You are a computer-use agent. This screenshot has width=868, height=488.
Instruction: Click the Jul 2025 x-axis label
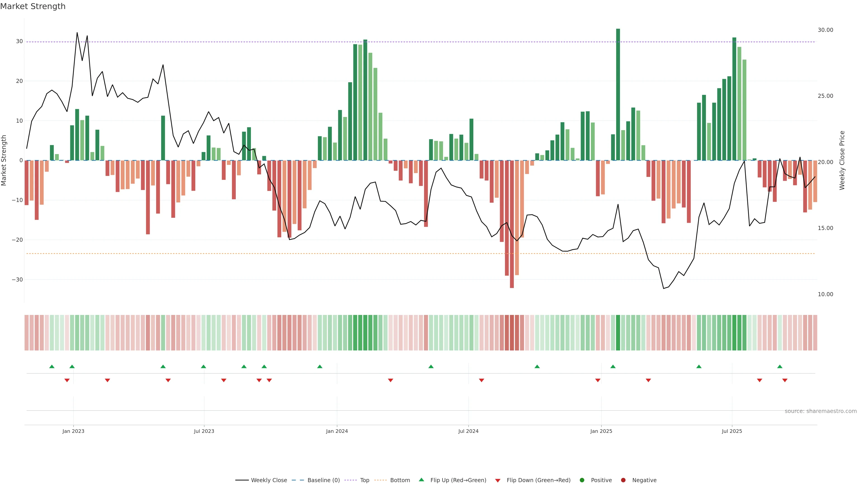[x=732, y=431]
